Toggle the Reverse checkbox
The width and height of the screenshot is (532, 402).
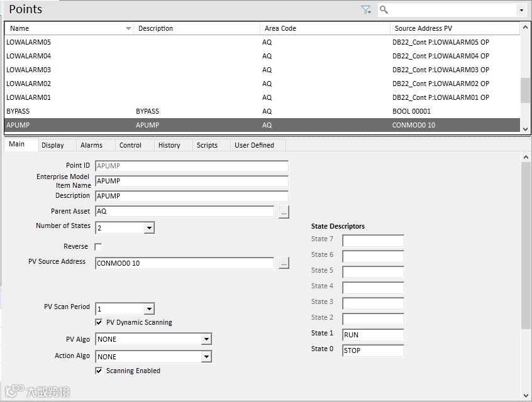point(98,247)
